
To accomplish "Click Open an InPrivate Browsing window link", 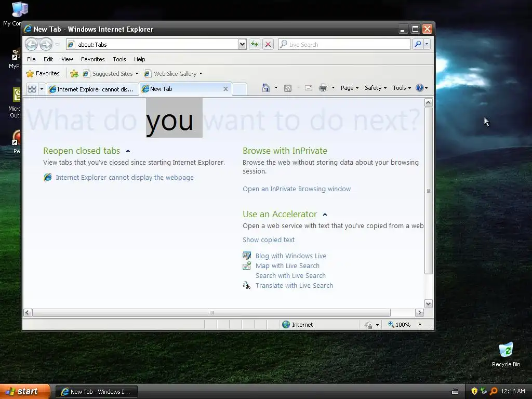I will click(x=297, y=189).
